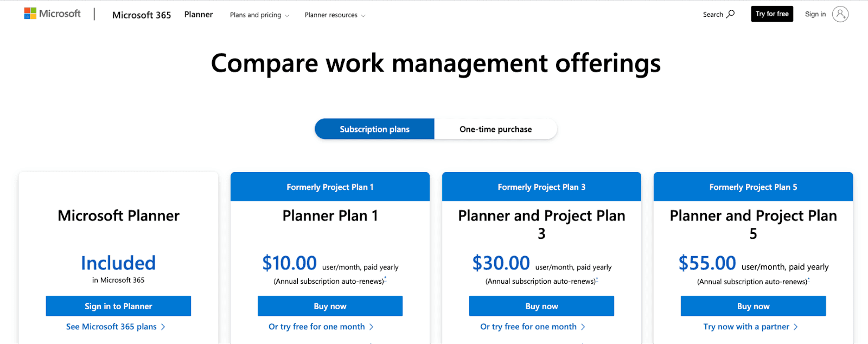This screenshot has width=868, height=344.
Task: Expand the Plans and pricing dropdown
Action: tap(259, 15)
